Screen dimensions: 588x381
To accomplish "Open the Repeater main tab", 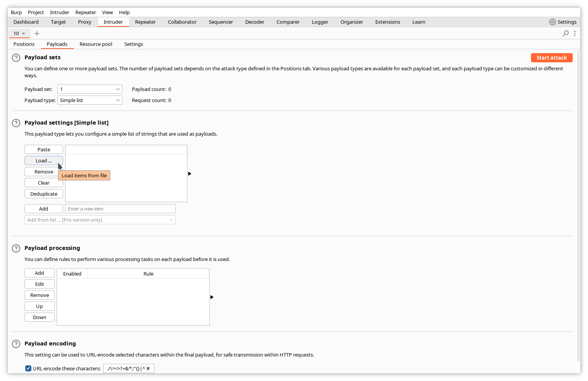I will (145, 22).
